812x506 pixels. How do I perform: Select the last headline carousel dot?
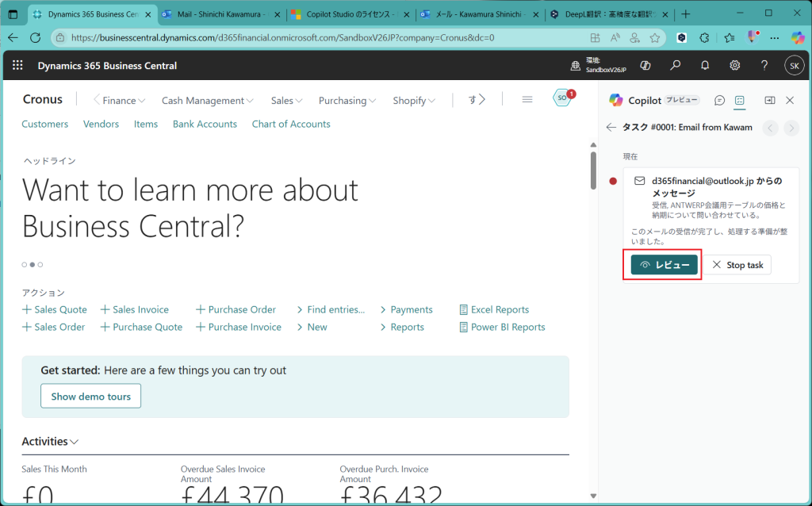coord(40,265)
